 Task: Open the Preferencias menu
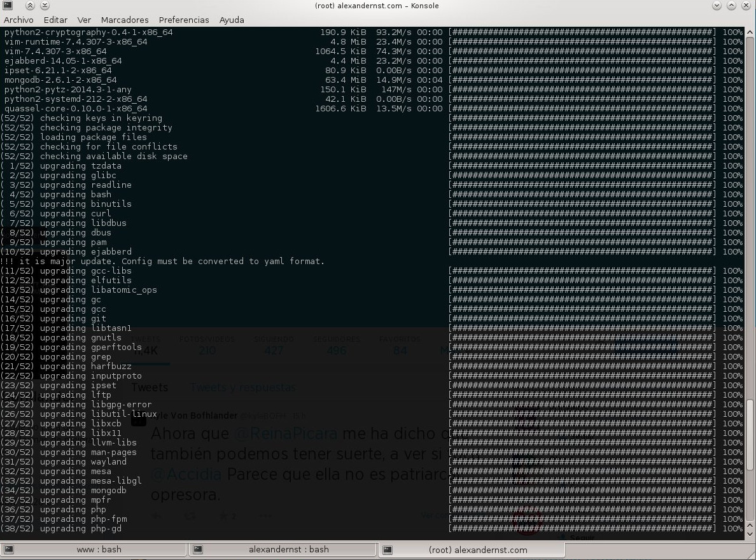[184, 20]
